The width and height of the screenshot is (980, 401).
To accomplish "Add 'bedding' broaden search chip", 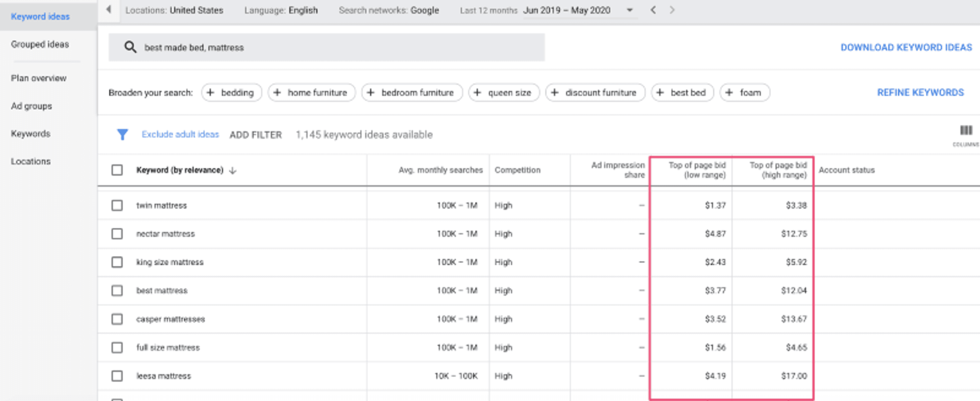I will 231,93.
